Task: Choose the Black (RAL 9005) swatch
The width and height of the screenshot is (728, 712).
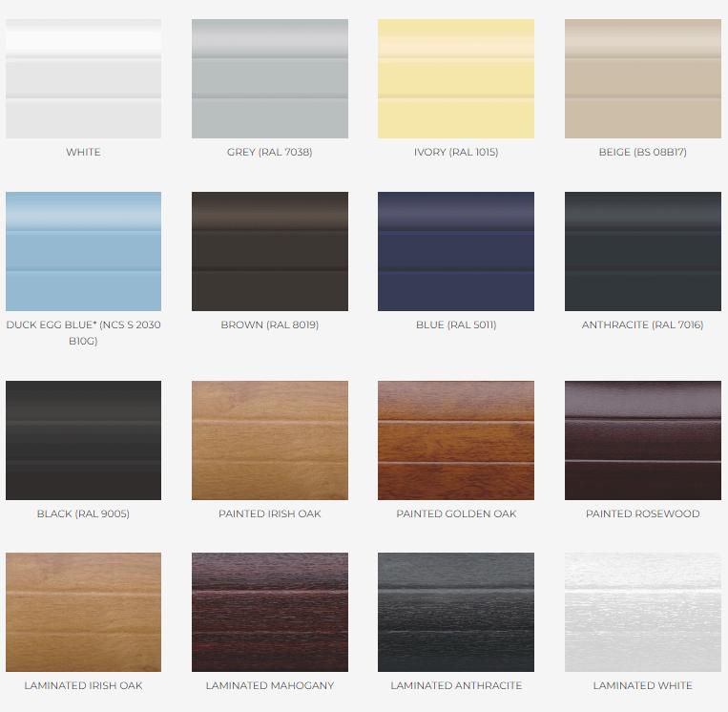Action: coord(84,440)
